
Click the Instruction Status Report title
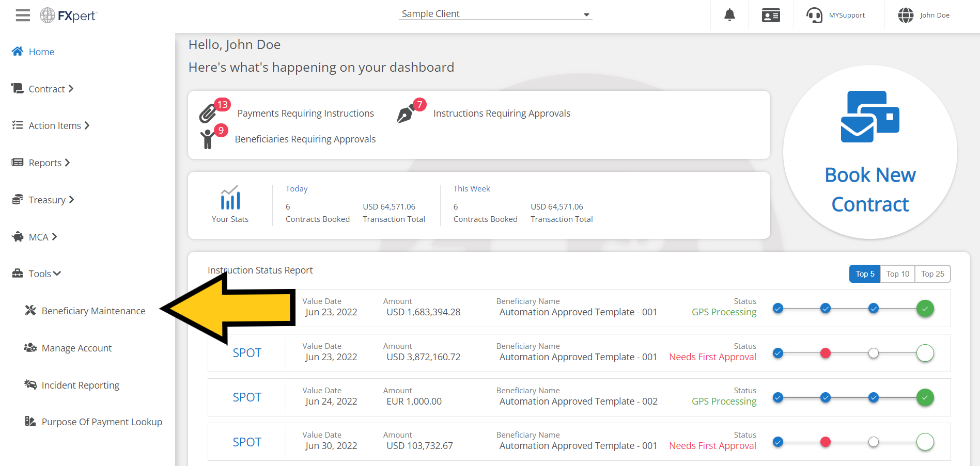260,270
